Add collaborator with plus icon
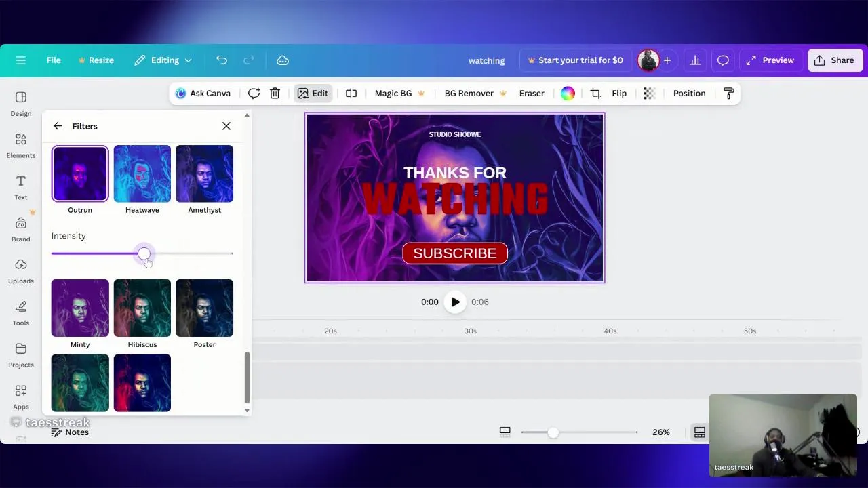 [x=667, y=60]
